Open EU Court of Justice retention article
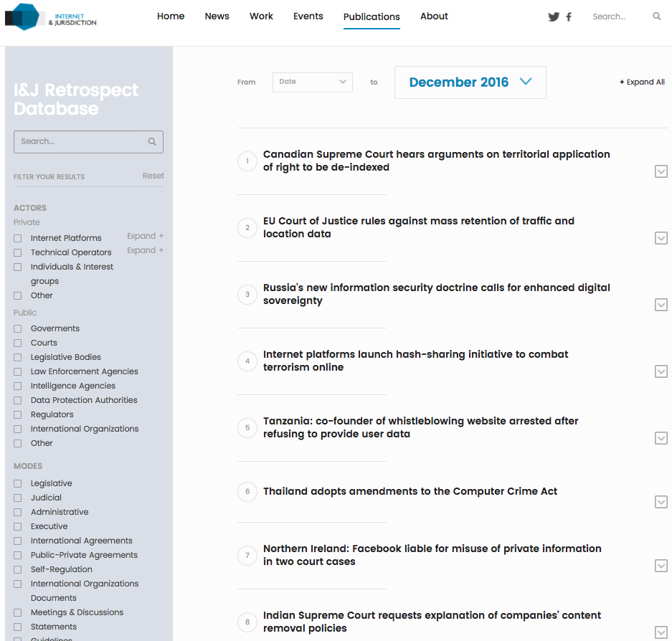Viewport: 672px width, 641px height. 419,227
